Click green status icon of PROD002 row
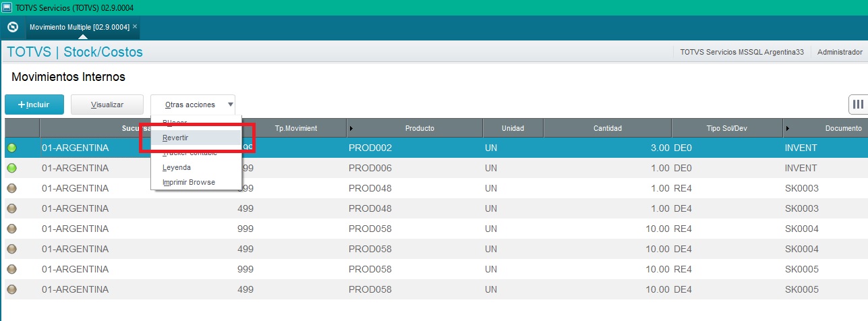This screenshot has width=868, height=321. [11, 148]
